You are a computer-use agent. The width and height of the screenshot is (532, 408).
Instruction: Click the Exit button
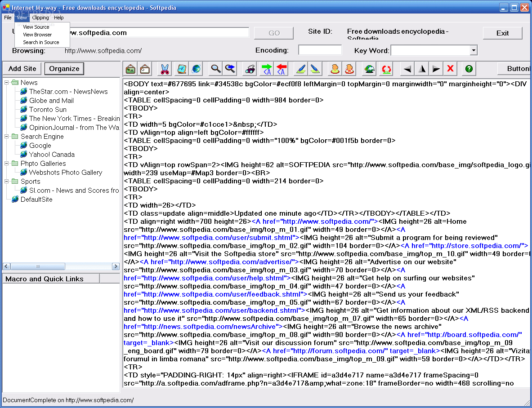click(502, 33)
